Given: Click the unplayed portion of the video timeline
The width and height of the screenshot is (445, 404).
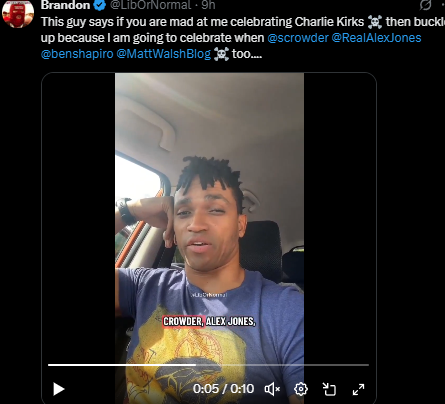Looking at the screenshot, I should (283, 365).
